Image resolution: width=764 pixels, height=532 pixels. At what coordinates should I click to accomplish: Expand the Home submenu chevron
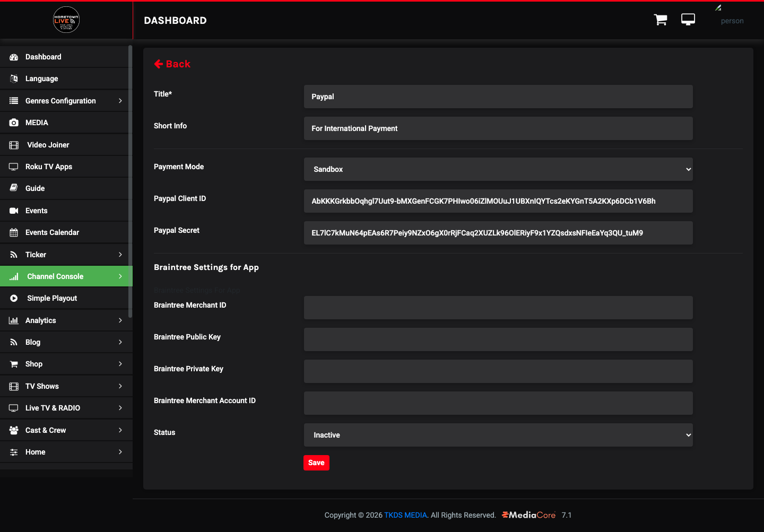pos(120,452)
